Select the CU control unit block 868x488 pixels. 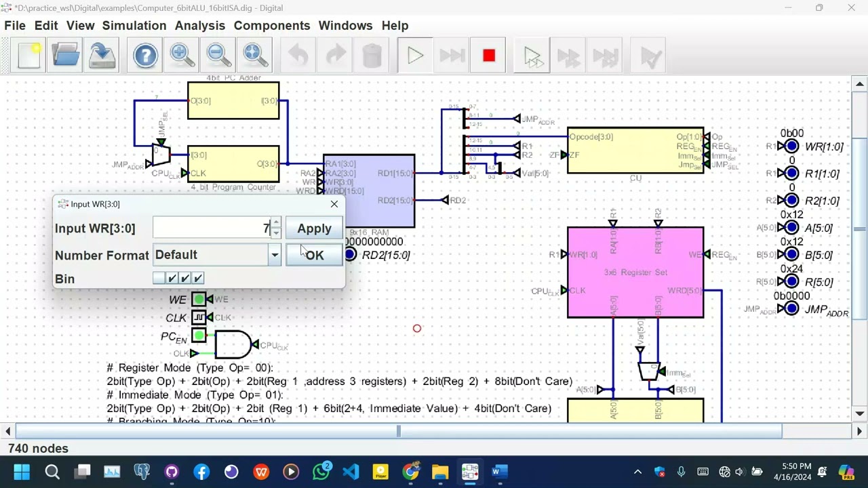coord(635,150)
